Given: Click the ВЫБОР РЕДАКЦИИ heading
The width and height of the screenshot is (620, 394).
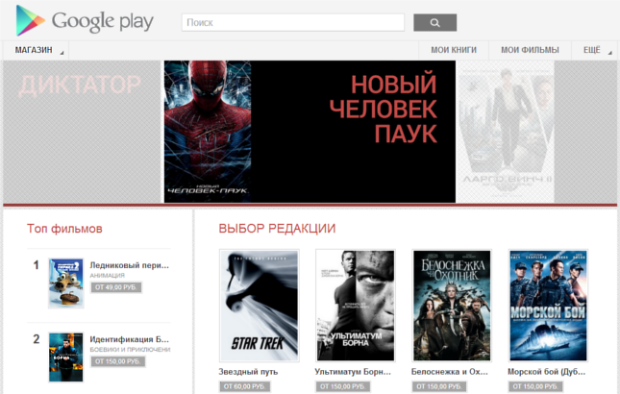Looking at the screenshot, I should tap(277, 229).
